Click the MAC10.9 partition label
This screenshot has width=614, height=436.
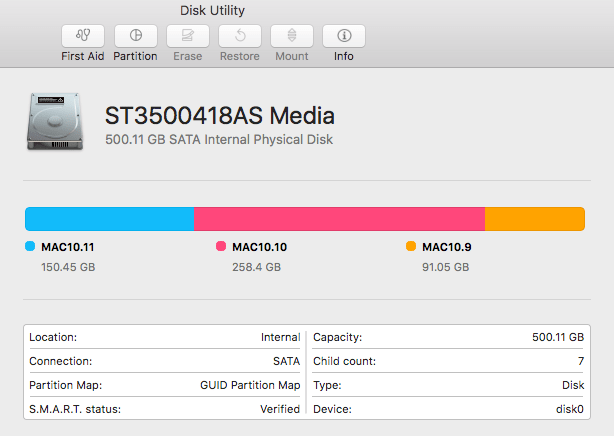tap(447, 247)
